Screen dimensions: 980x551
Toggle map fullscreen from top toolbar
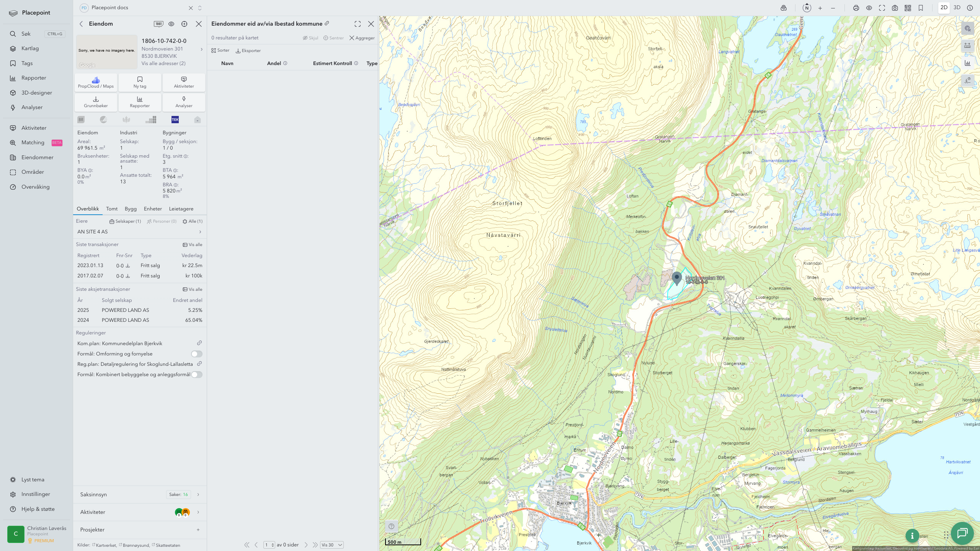882,8
